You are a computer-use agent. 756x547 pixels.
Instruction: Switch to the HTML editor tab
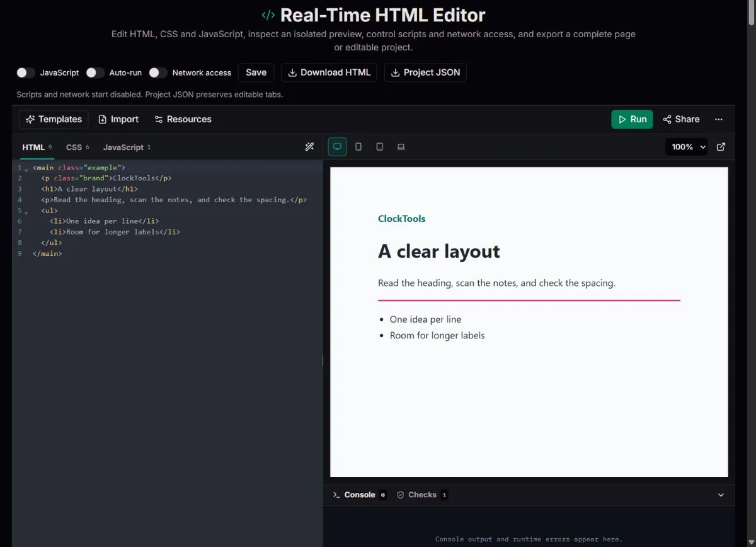37,147
